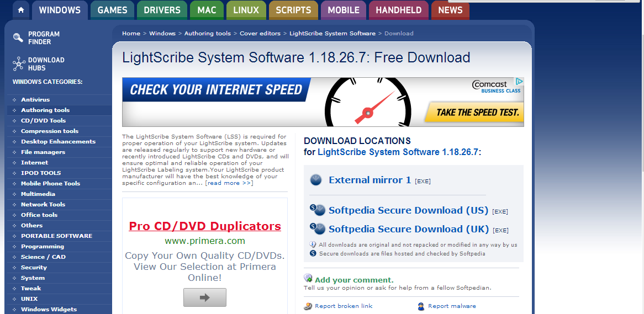Open Multimedia category

click(x=38, y=194)
